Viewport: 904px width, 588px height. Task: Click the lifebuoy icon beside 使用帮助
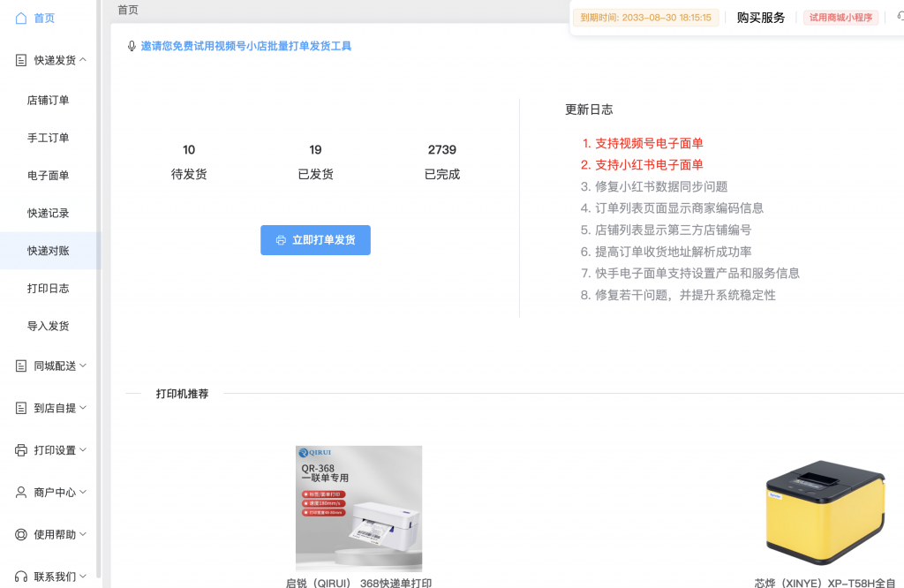tap(21, 535)
